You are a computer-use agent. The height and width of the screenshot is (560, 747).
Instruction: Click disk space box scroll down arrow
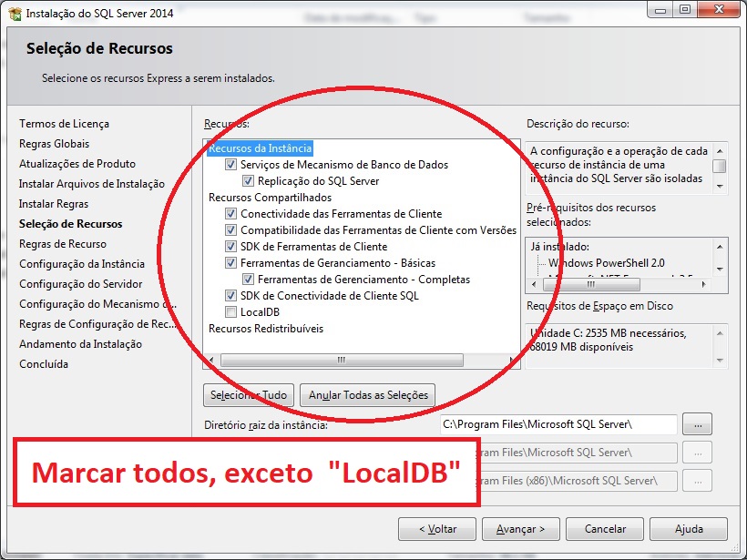coord(720,361)
